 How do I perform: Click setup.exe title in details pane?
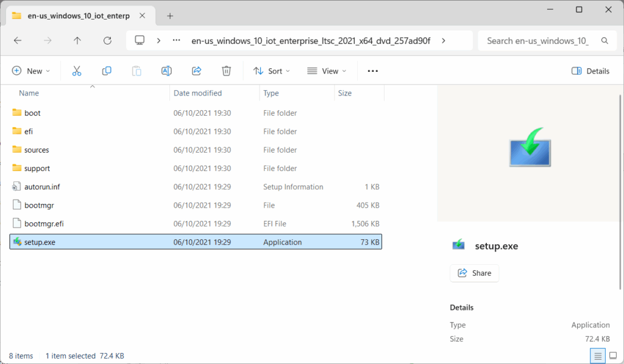496,247
